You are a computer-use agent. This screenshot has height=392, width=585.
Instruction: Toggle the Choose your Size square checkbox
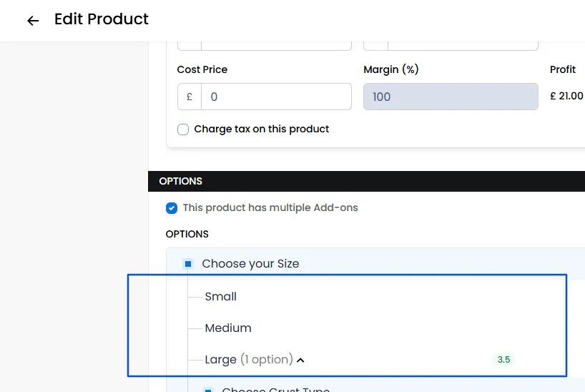pyautogui.click(x=188, y=264)
